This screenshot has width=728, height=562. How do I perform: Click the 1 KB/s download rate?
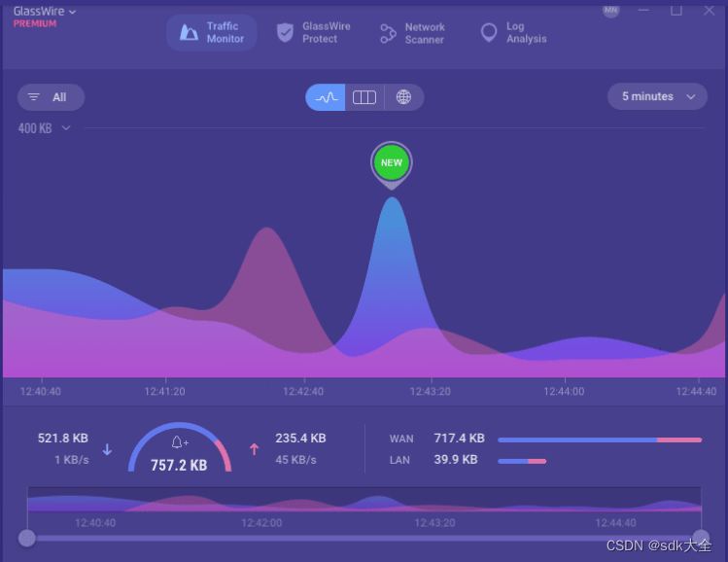[x=72, y=460]
